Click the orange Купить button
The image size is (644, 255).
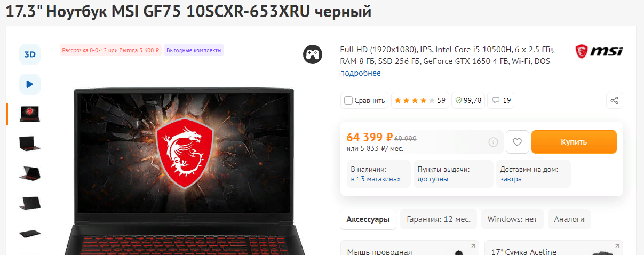(574, 142)
